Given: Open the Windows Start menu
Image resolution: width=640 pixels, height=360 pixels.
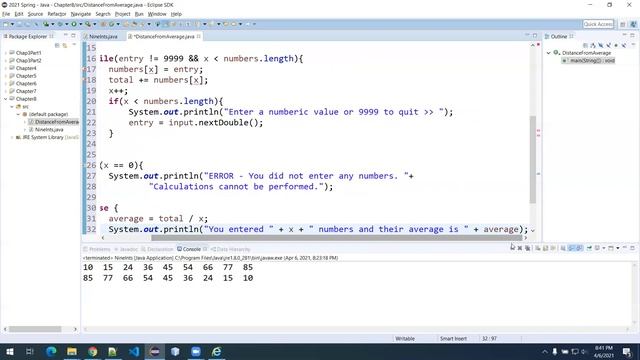Looking at the screenshot, I should 9,351.
